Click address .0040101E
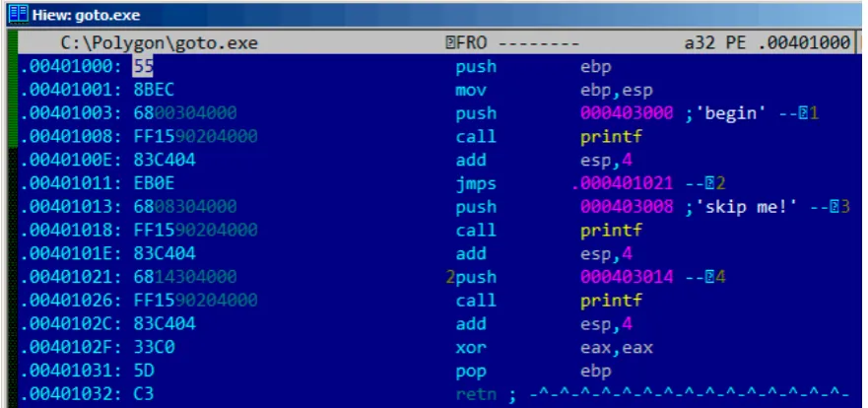 click(72, 253)
